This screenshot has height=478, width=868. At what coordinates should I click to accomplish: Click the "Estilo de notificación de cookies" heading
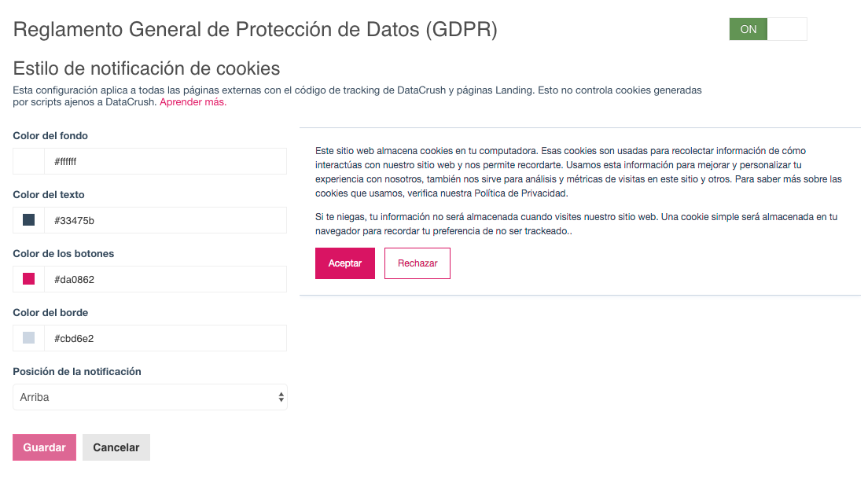tap(146, 68)
